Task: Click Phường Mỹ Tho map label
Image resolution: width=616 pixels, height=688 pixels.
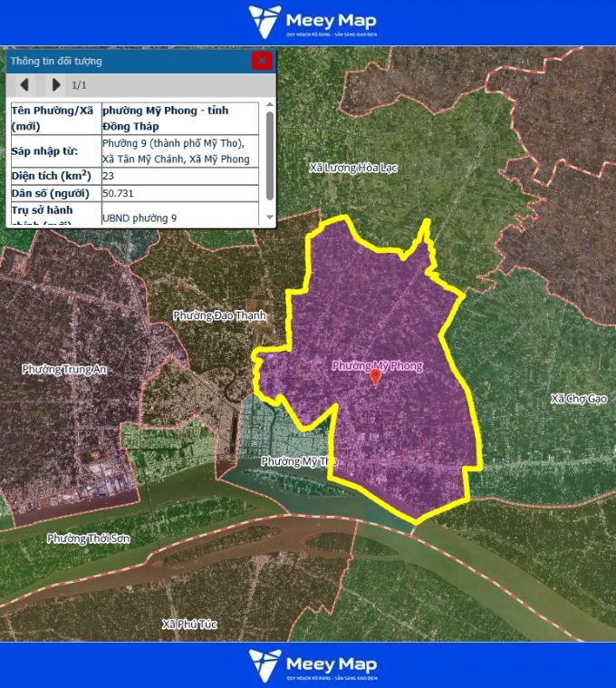Action: coord(299,461)
